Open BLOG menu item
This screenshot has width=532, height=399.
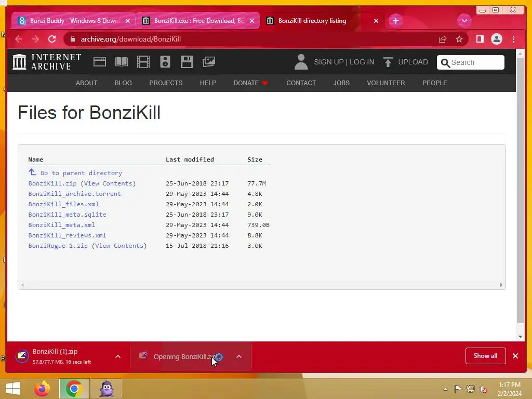point(123,83)
